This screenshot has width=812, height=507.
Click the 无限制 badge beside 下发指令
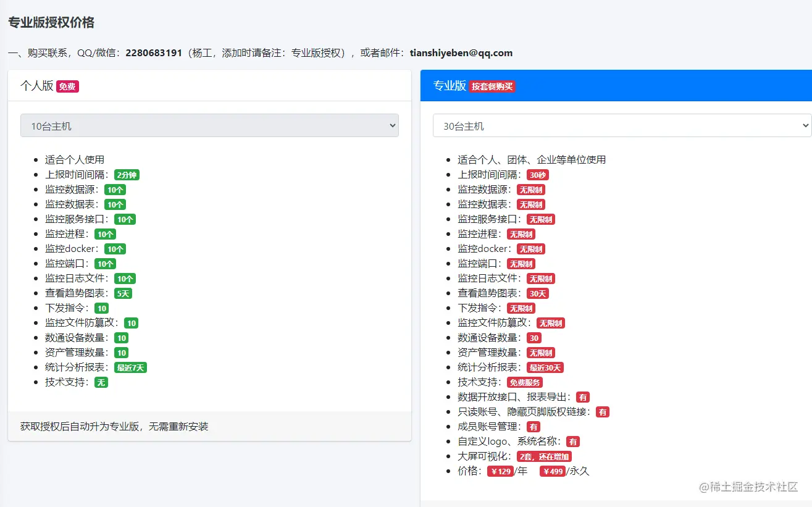click(521, 308)
